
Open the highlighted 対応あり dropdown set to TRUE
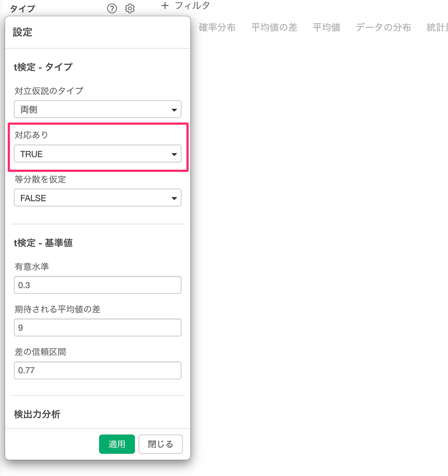point(97,154)
